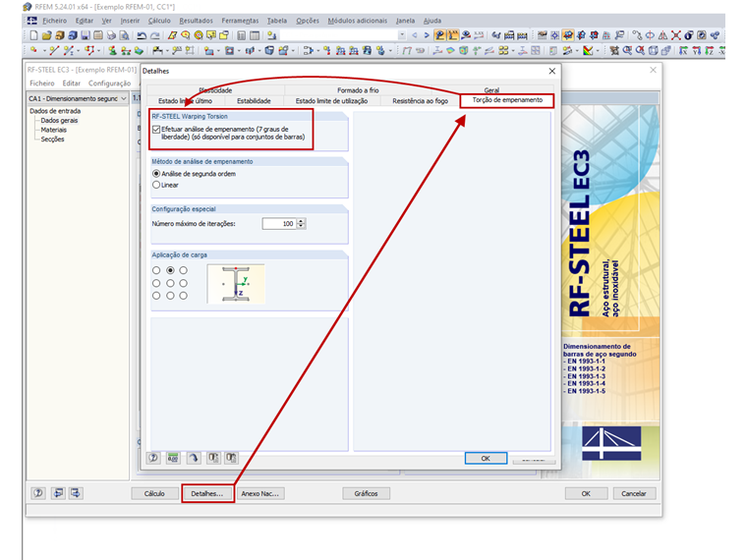Click OK in the Detalhes dialog
Viewport: 747px width, 560px height.
click(x=486, y=458)
